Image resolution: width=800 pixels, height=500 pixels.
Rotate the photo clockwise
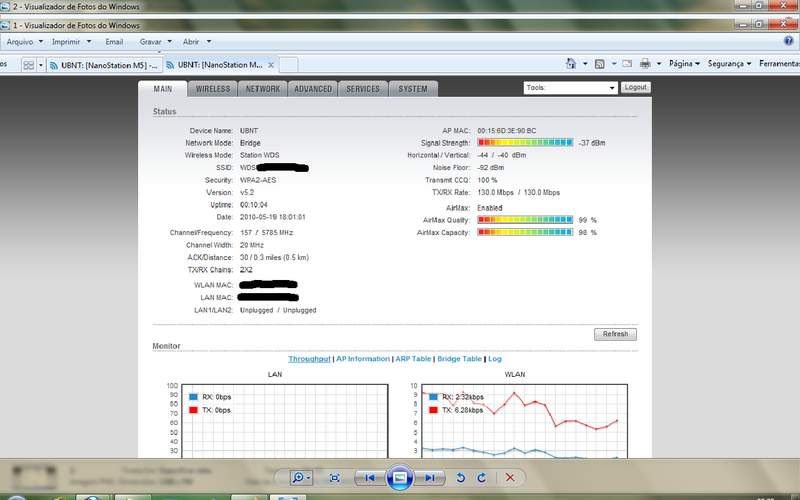[482, 478]
